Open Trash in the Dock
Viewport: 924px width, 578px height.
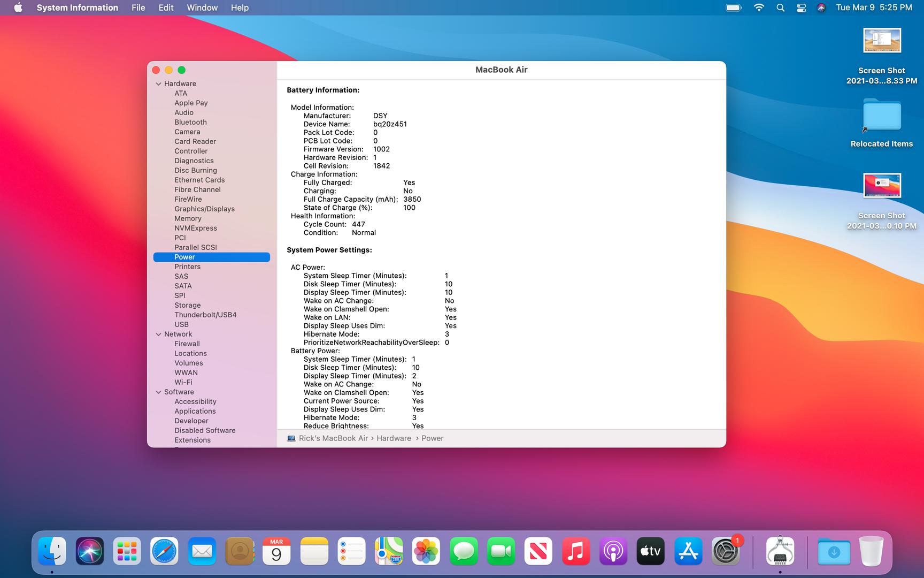[871, 551]
